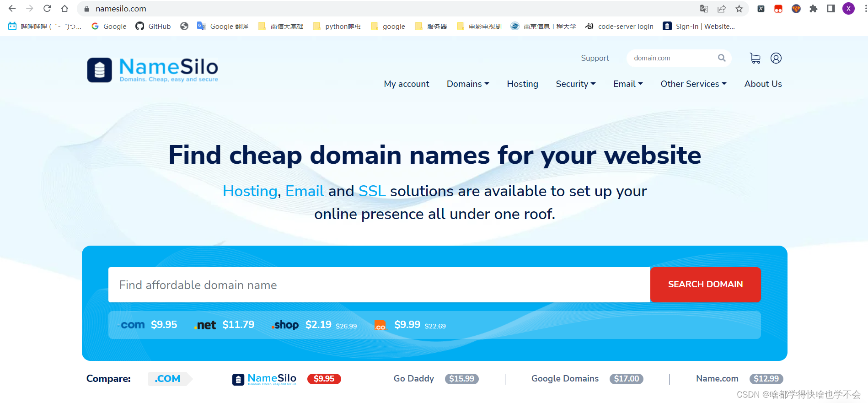Click the lock icon before namesilo.com

86,9
